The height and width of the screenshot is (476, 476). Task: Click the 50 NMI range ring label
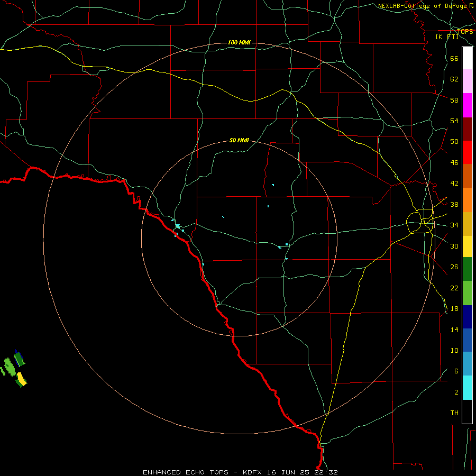(x=239, y=140)
